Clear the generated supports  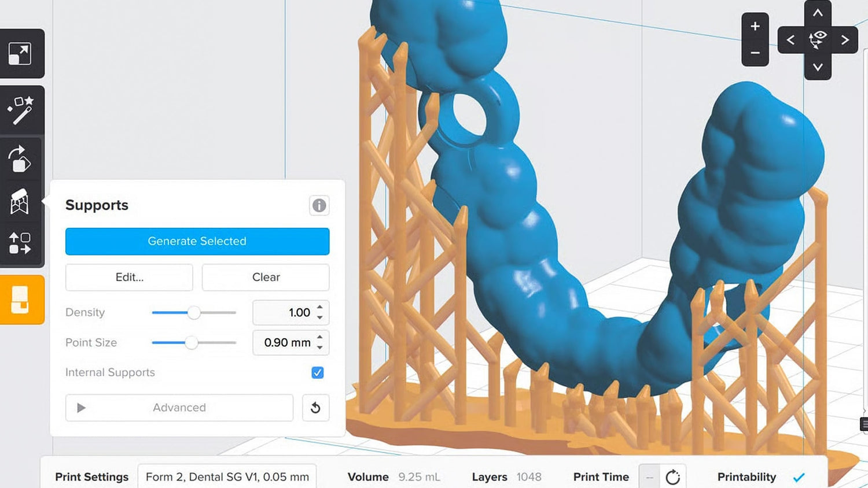pos(265,277)
